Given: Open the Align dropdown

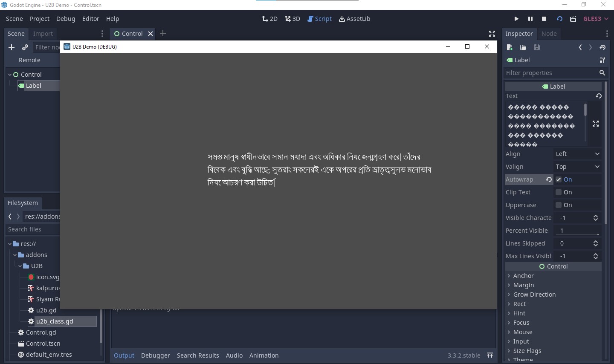Looking at the screenshot, I should tap(578, 154).
